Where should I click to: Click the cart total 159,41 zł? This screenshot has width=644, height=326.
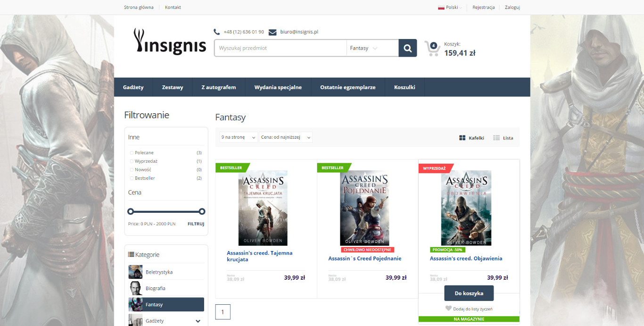click(x=460, y=53)
